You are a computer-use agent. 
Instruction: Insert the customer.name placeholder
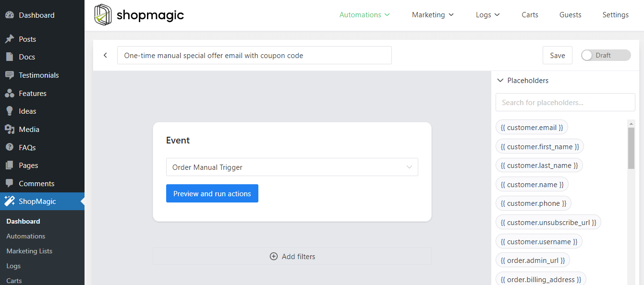coord(532,184)
